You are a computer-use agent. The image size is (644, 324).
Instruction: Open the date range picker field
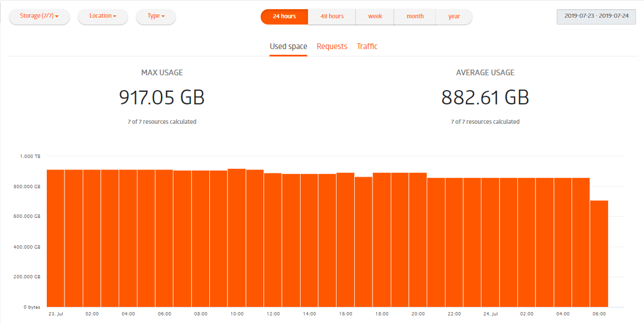tap(596, 16)
